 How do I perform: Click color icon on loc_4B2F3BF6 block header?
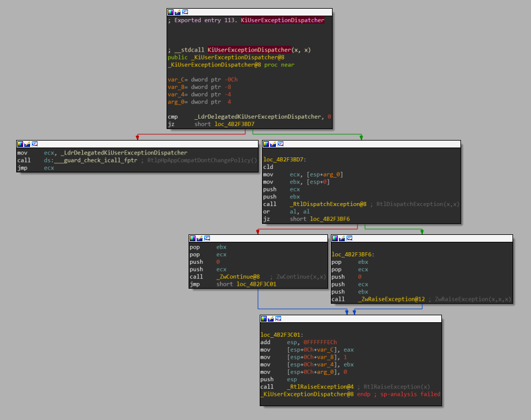334,238
